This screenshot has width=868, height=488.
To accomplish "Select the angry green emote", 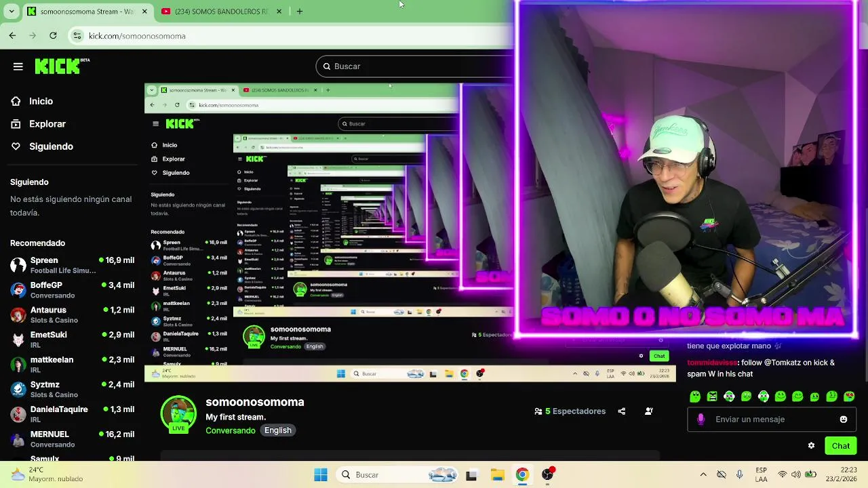I will (712, 396).
